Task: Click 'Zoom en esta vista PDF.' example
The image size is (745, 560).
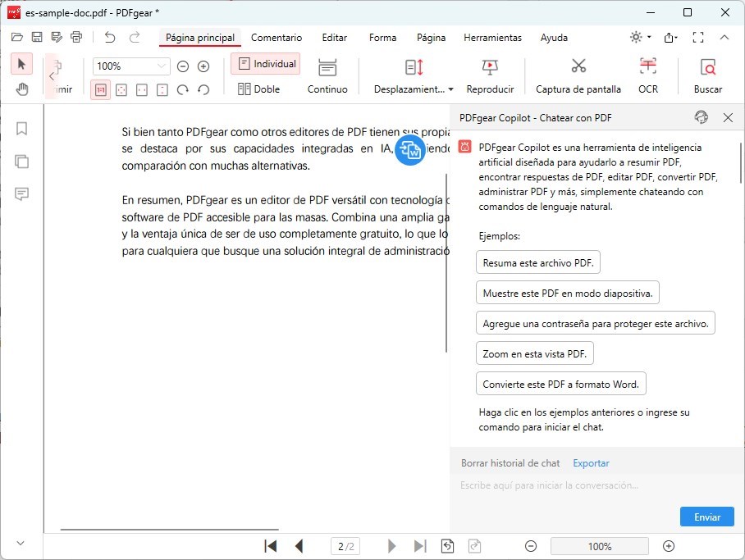Action: point(534,354)
